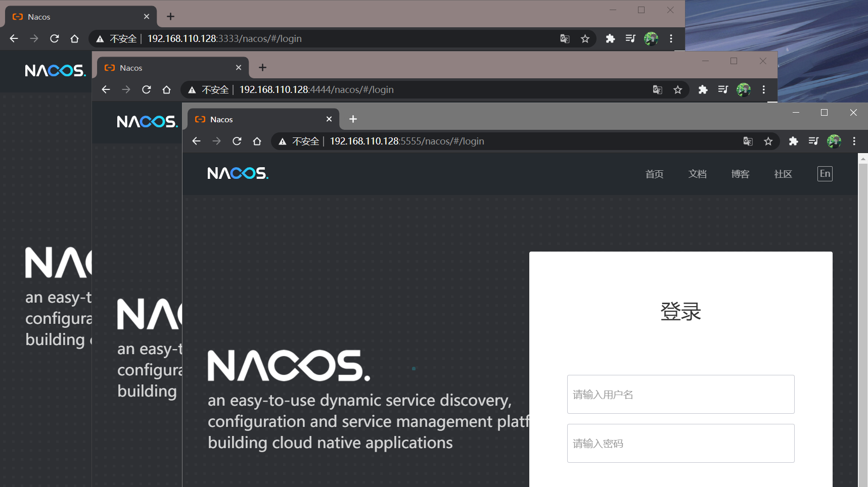The image size is (868, 487).
Task: Open 首页 in the Nacos navigation
Action: point(655,174)
